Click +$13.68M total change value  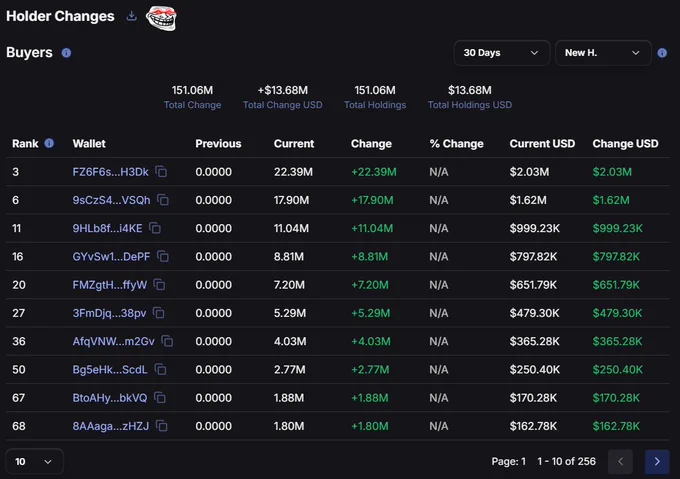[283, 90]
